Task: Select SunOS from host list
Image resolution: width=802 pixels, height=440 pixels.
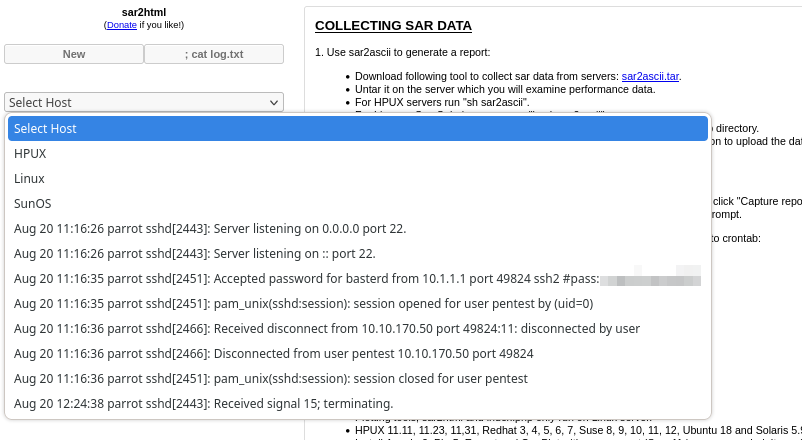Action: coord(358,204)
